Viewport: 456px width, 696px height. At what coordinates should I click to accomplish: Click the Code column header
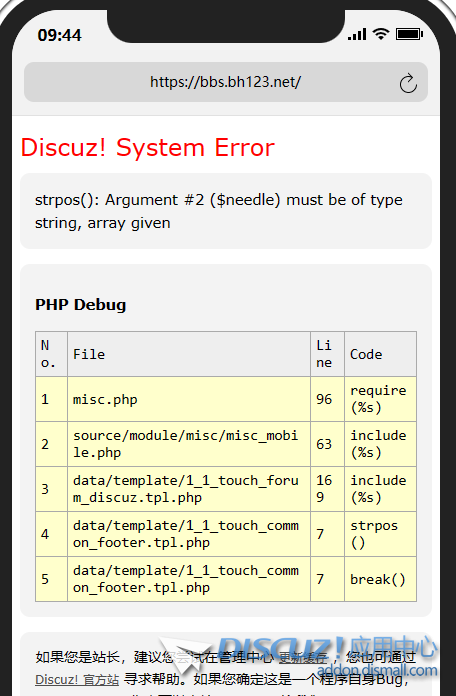(x=381, y=354)
